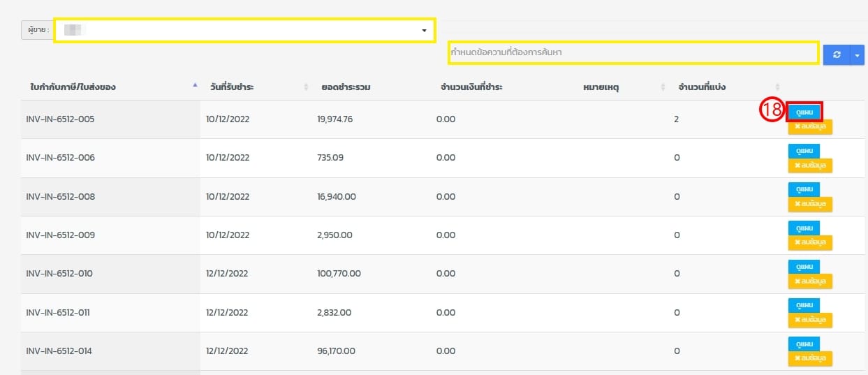
Task: Open ดูแผน for invoice INV-IN-6512-008
Action: click(804, 190)
